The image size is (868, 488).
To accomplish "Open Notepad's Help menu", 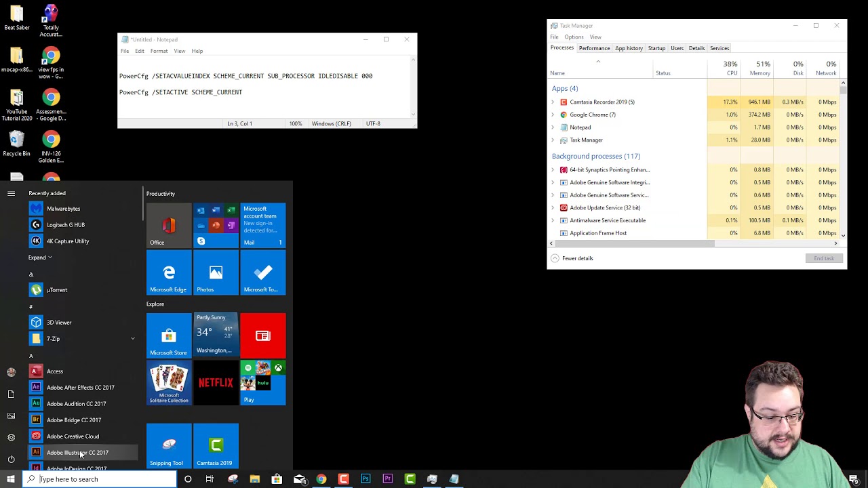I will (x=197, y=51).
